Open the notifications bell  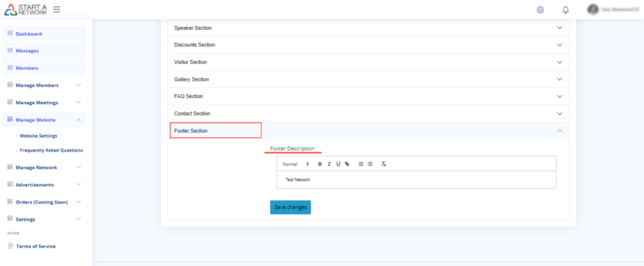[565, 9]
